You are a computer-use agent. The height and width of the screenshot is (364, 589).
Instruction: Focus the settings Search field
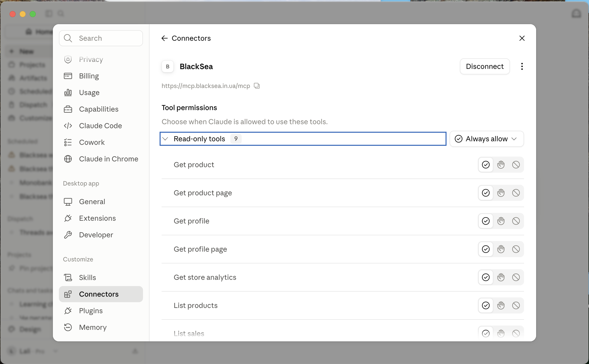coord(101,38)
